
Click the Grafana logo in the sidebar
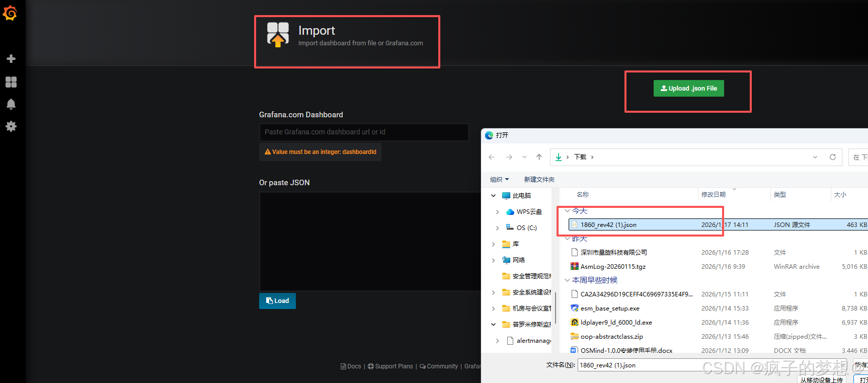(x=10, y=13)
